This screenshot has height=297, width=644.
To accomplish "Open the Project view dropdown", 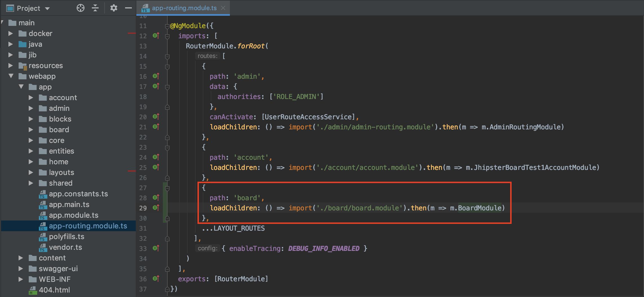I will click(47, 8).
